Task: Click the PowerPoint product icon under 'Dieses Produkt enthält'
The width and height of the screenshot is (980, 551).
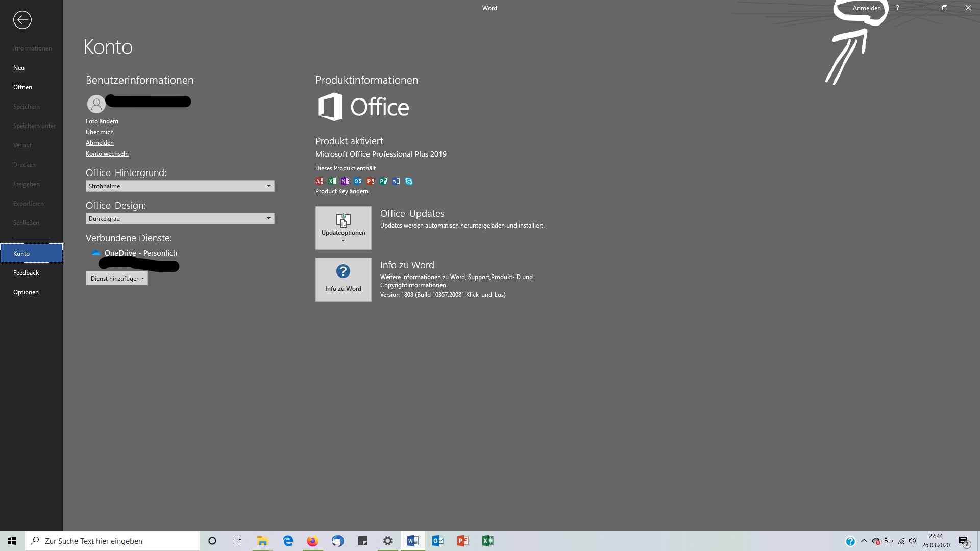Action: tap(371, 181)
